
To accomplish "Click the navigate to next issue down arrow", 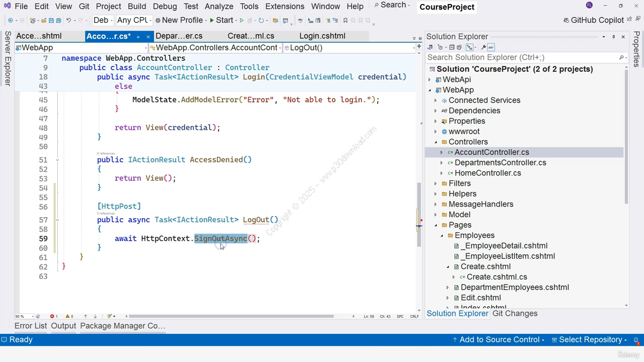I will coord(95,316).
